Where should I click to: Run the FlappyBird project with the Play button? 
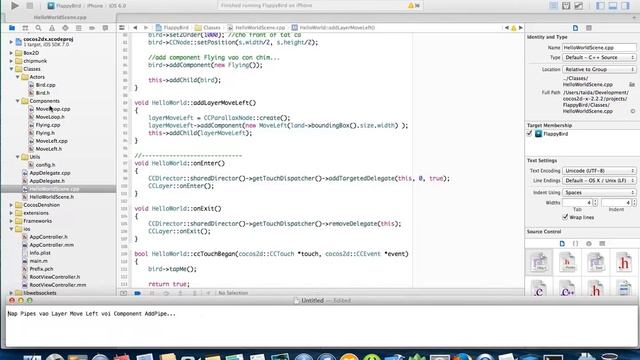click(15, 6)
